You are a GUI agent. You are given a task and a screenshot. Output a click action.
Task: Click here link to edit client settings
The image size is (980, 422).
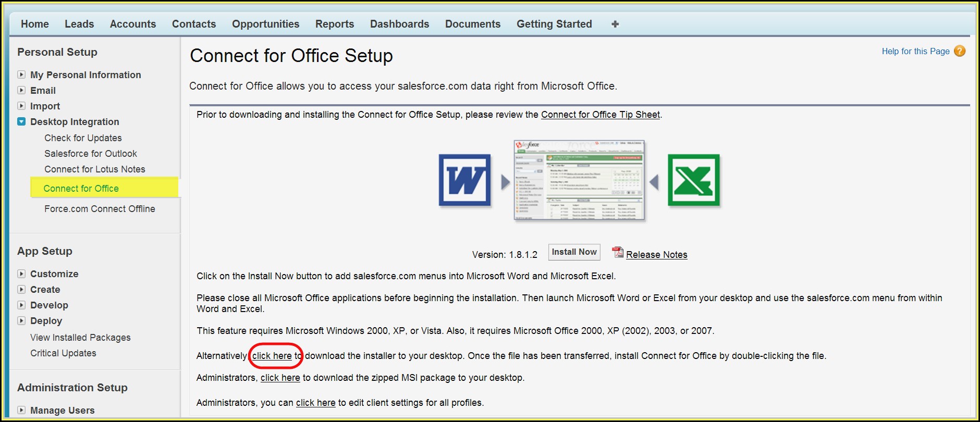(x=316, y=403)
